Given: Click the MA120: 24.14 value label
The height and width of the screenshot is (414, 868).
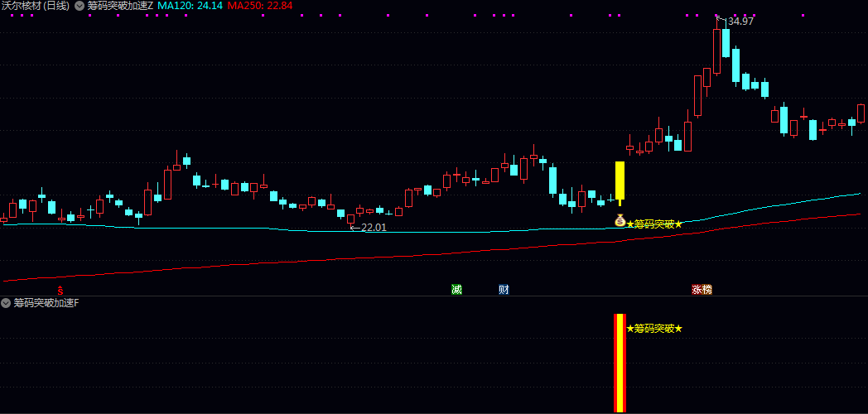Looking at the screenshot, I should coord(190,6).
